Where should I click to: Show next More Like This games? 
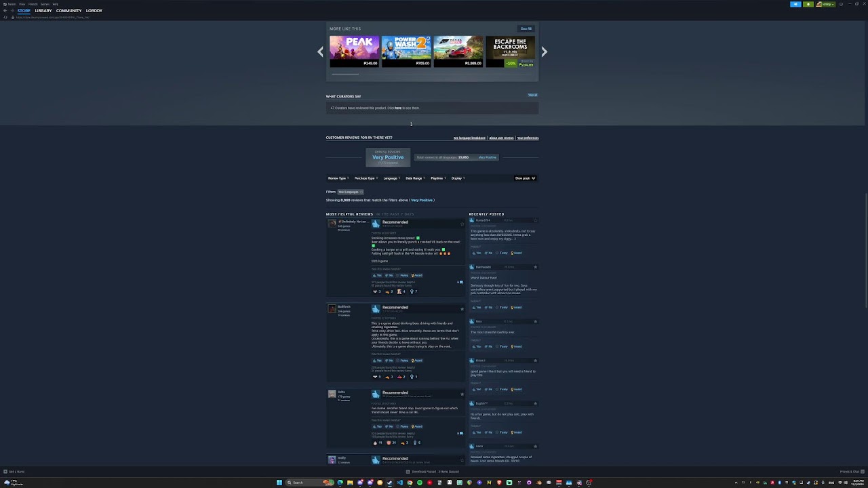[x=544, y=52]
